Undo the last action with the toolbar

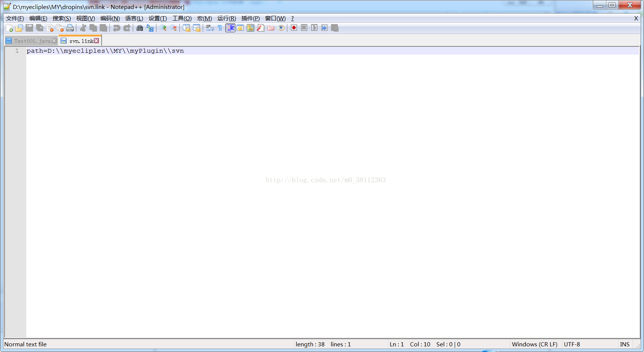click(x=117, y=28)
